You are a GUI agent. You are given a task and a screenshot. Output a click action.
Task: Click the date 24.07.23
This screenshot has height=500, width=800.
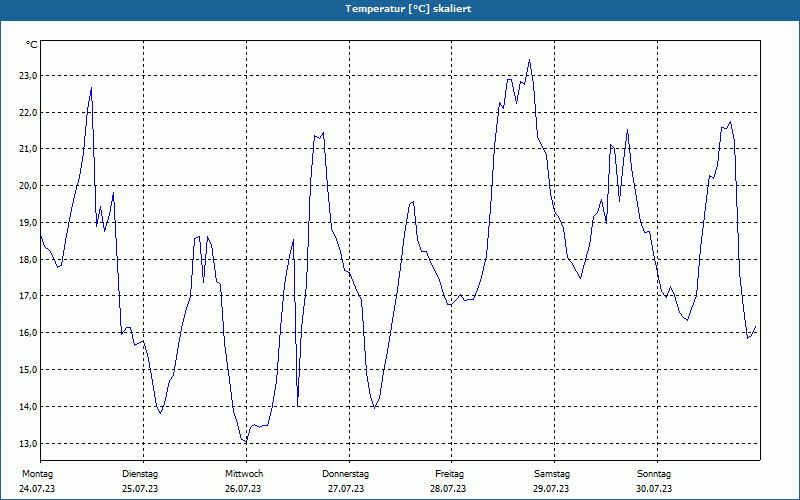37,489
